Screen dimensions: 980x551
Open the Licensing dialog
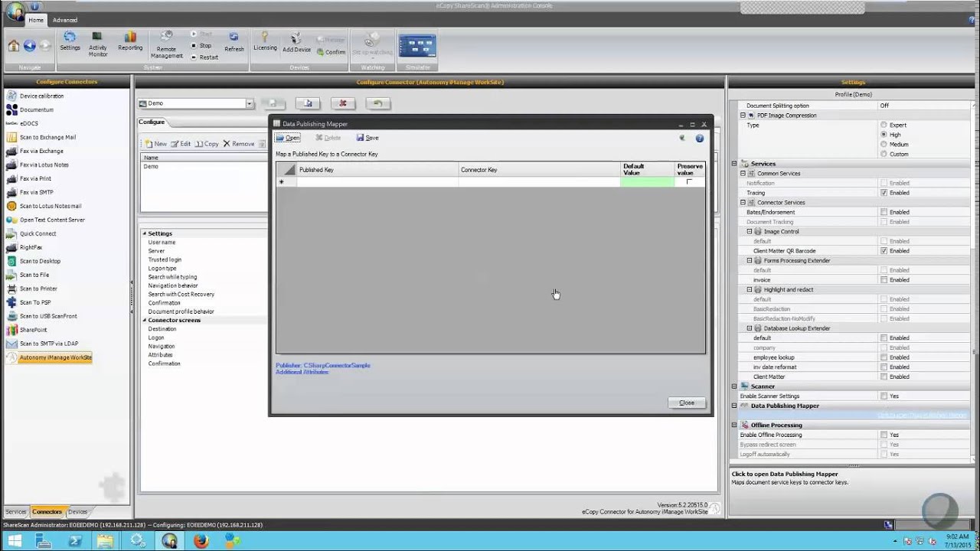tap(265, 41)
